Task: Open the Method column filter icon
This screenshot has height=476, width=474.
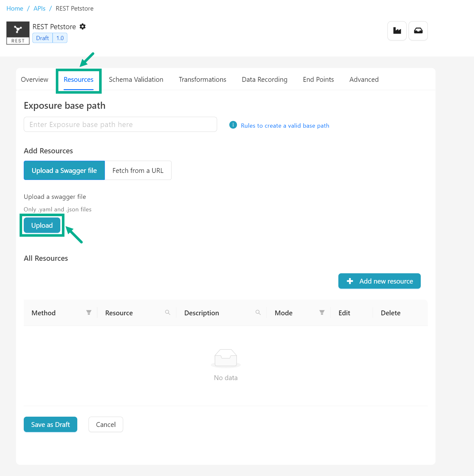Action: 89,313
